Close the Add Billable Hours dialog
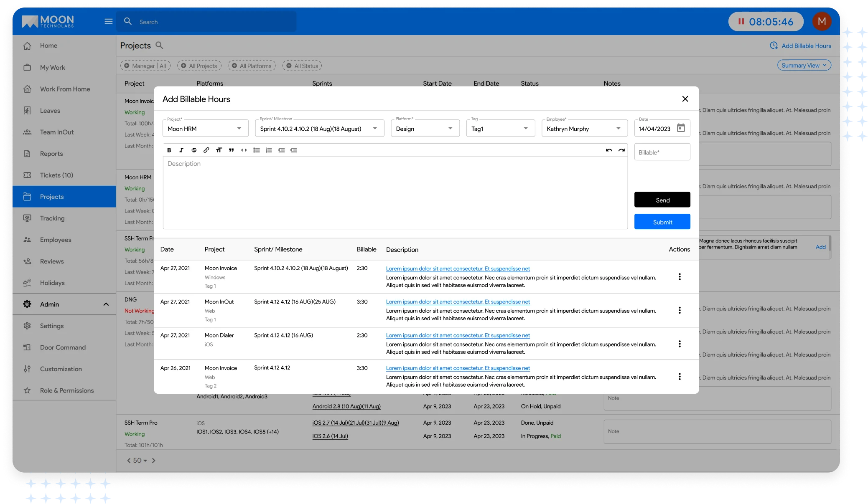 click(x=685, y=99)
